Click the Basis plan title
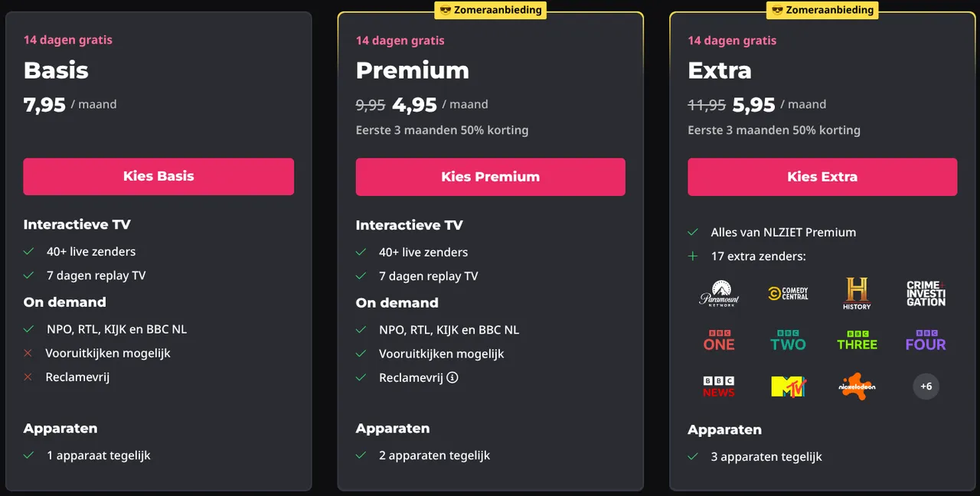The image size is (980, 496). coord(56,70)
